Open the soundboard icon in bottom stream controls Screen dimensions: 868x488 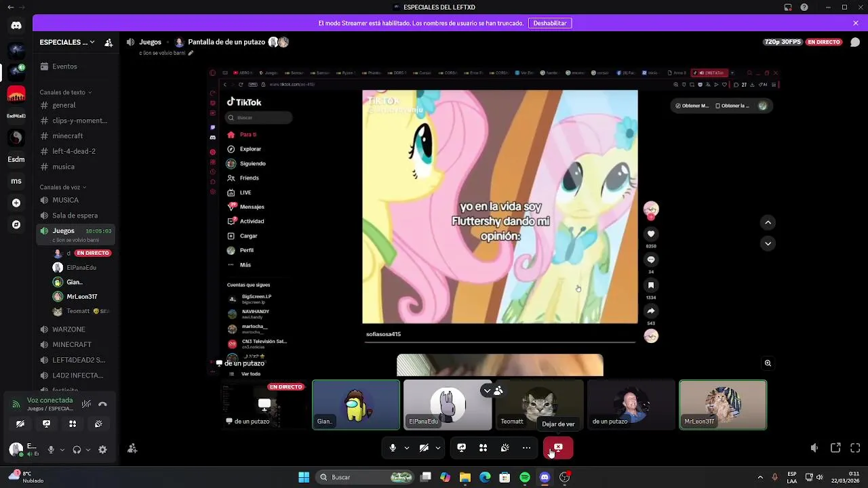pos(505,448)
